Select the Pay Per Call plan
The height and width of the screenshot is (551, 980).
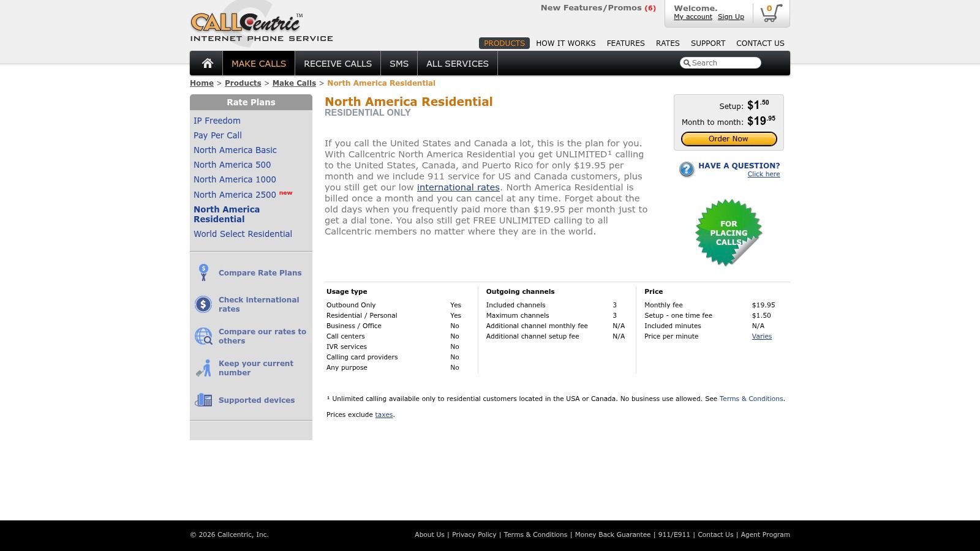point(217,135)
